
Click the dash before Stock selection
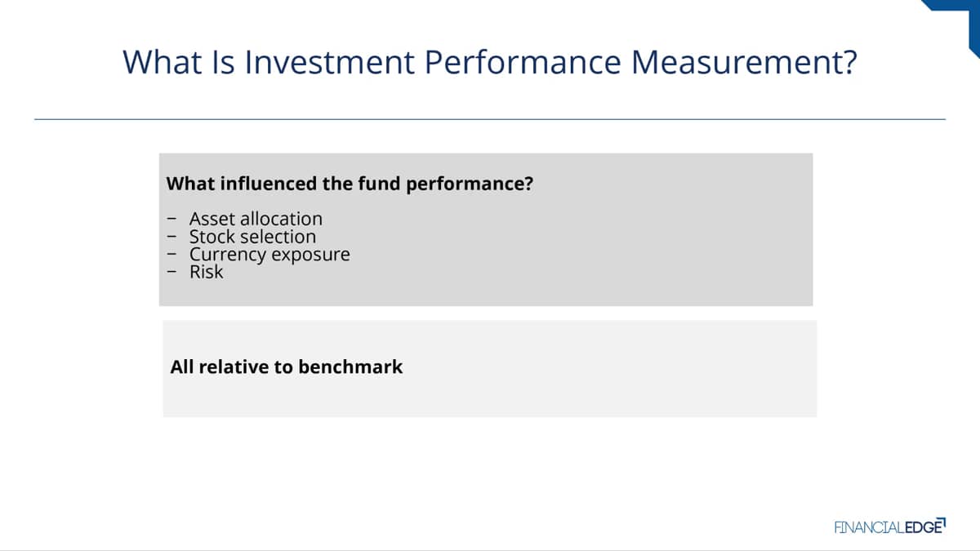[171, 238]
